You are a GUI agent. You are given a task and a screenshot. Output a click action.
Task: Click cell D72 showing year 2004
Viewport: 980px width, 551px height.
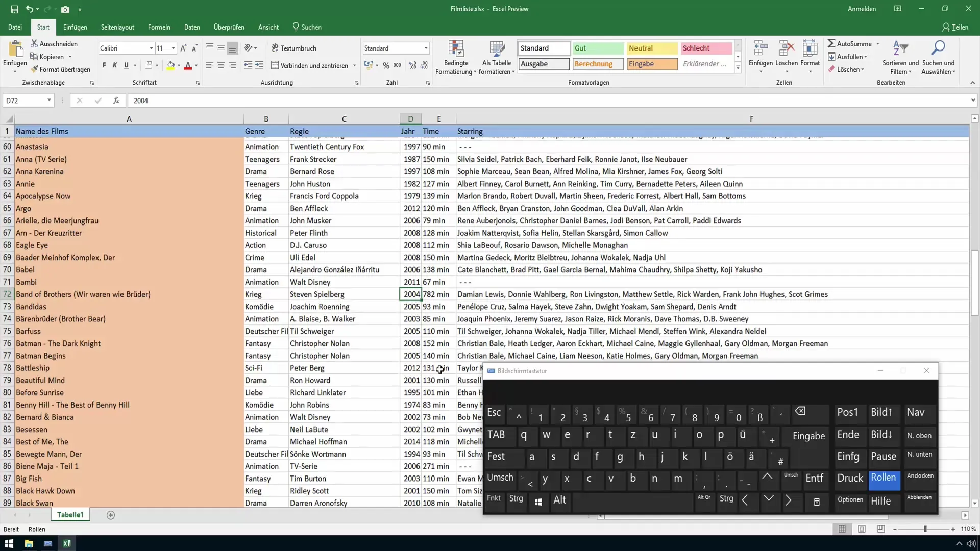tap(410, 294)
